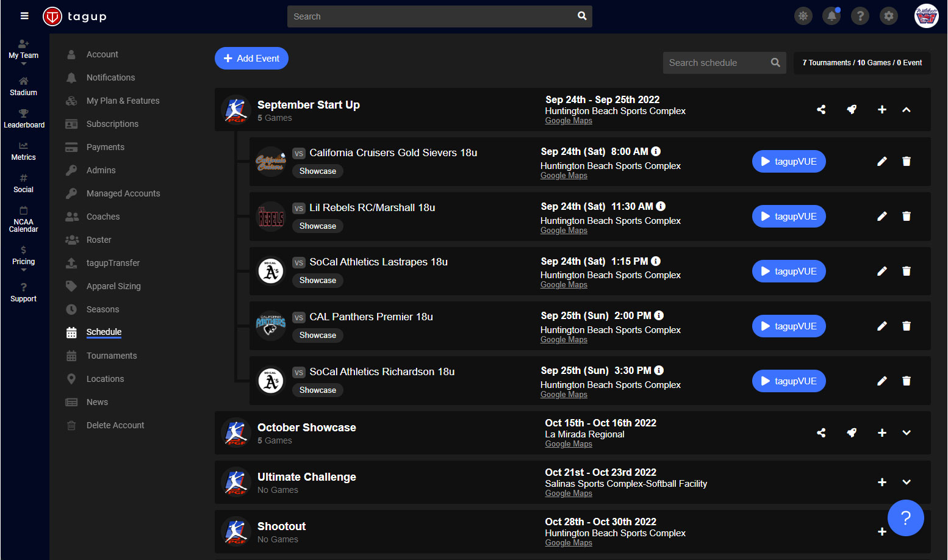Screen dimensions: 948x560
Task: Open the Tournaments menu item
Action: (112, 356)
